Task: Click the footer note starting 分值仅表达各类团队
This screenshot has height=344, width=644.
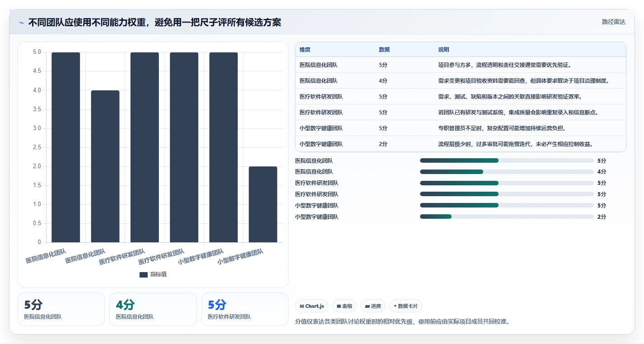Action: click(x=402, y=322)
